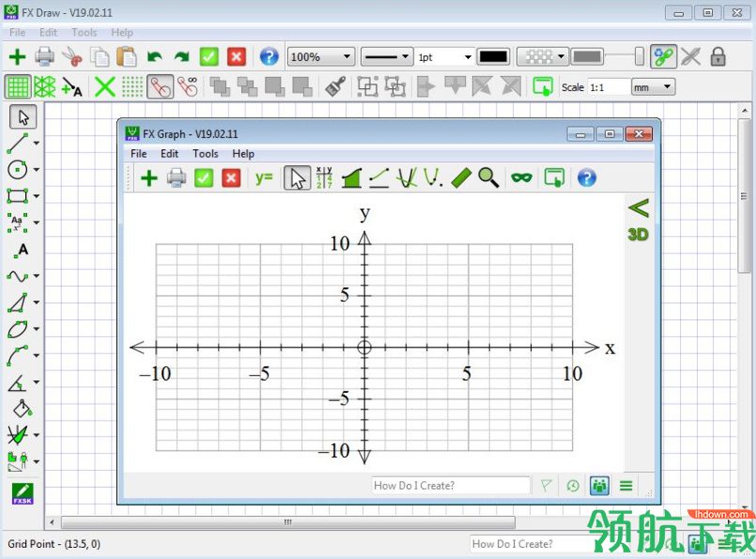Open the line style dropdown
This screenshot has width=756, height=559.
pos(387,57)
